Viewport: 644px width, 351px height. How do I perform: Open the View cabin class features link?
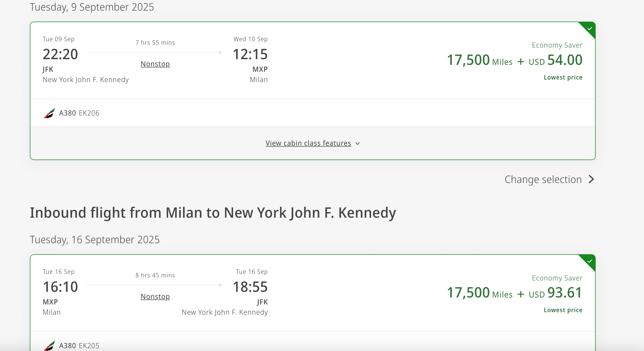[308, 143]
